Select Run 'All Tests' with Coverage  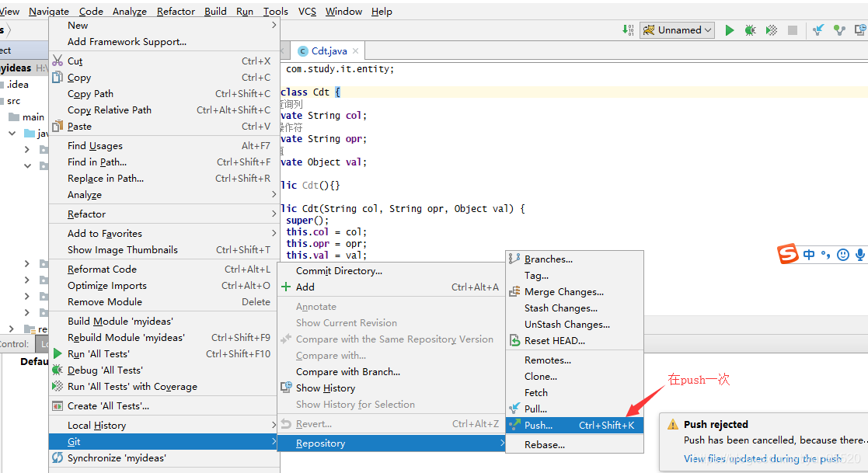click(x=164, y=386)
